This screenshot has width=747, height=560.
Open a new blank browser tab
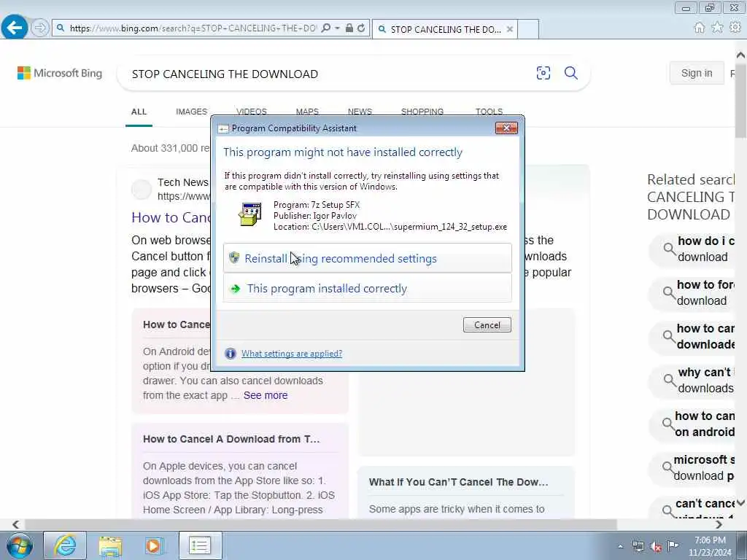528,29
